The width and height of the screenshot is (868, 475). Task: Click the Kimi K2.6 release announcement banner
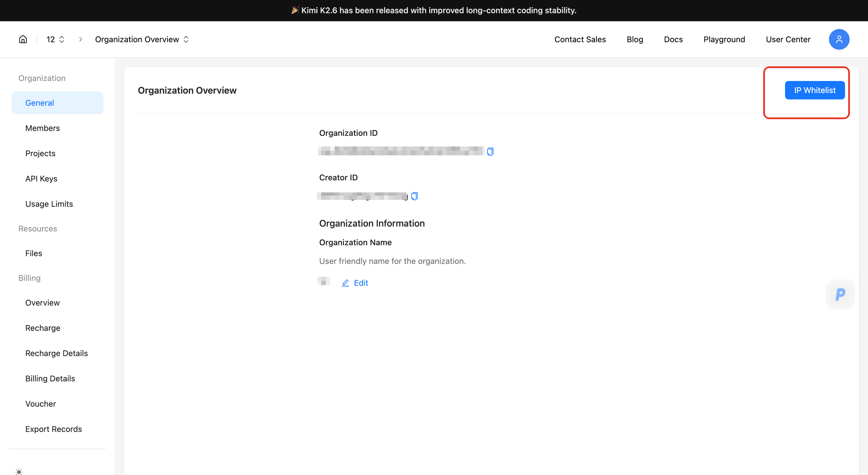[x=434, y=10]
